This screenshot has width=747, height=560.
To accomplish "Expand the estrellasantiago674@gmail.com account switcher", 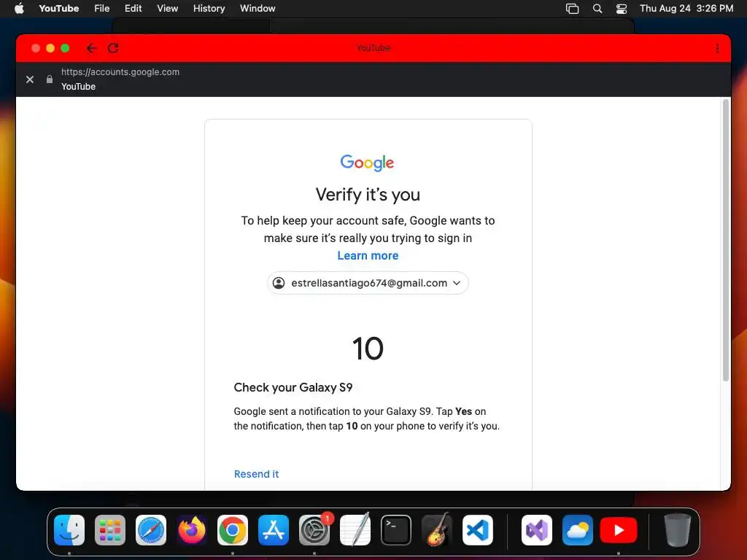I will [x=368, y=283].
